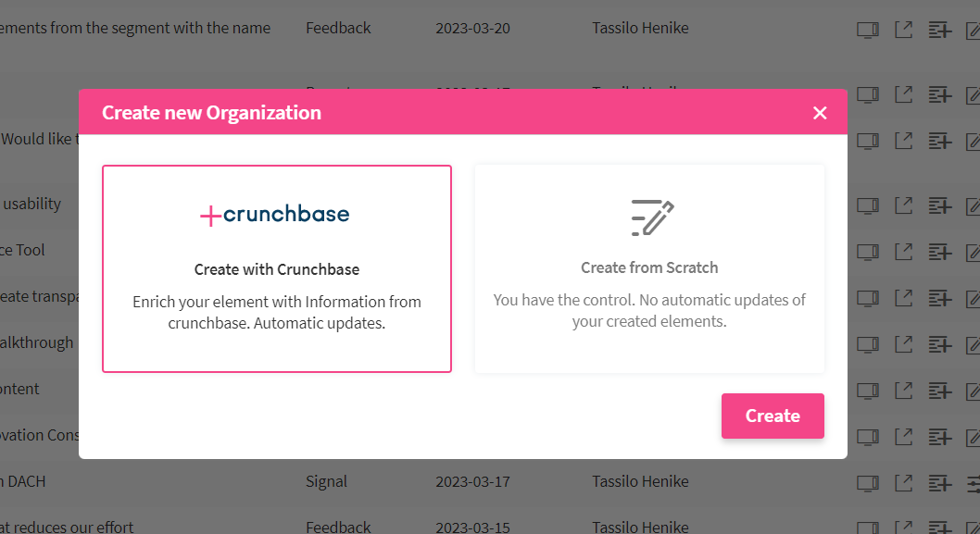Click the Feedback type in the 2023-03-20 row
This screenshot has width=980, height=534.
click(338, 28)
